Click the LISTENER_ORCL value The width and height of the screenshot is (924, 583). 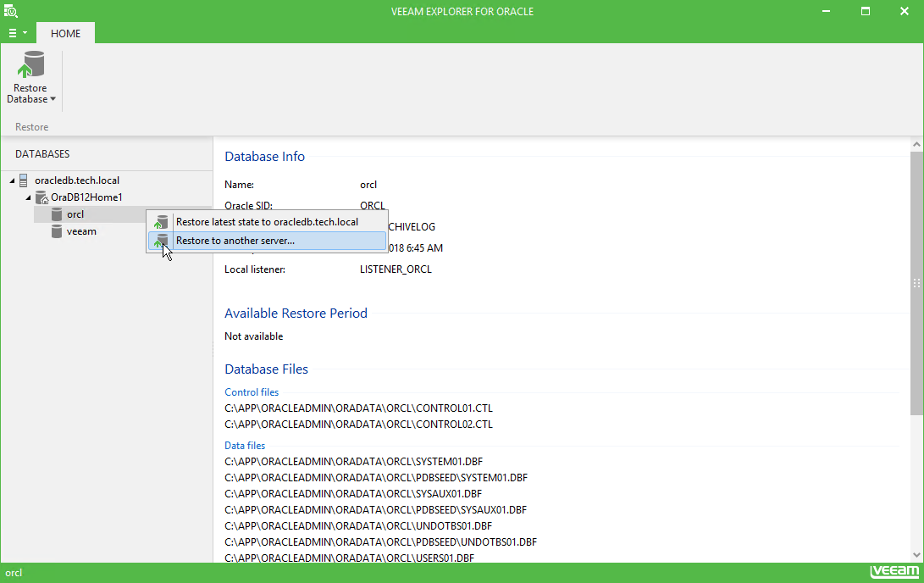pos(396,269)
